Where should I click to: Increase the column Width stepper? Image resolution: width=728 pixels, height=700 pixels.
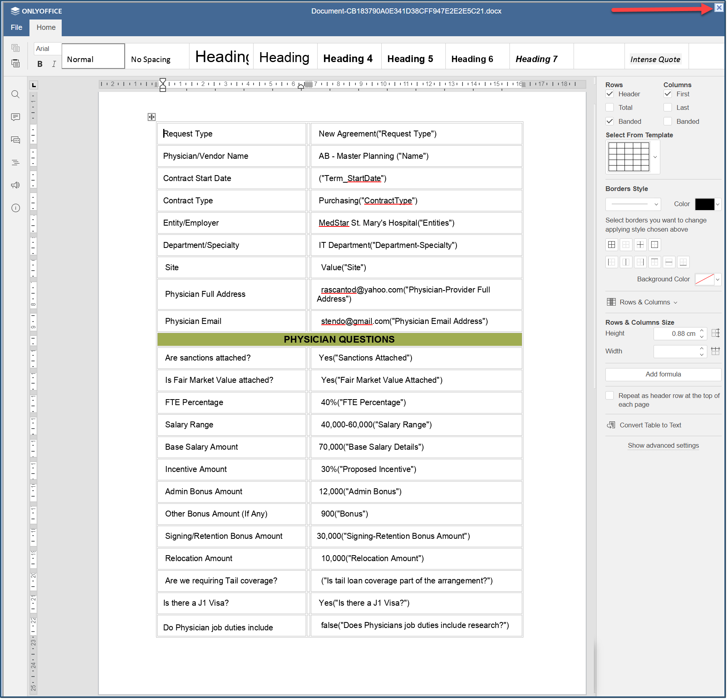click(702, 348)
